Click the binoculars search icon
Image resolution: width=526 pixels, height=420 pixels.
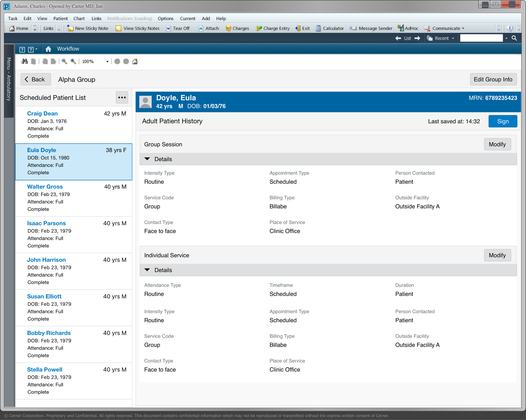pos(24,61)
